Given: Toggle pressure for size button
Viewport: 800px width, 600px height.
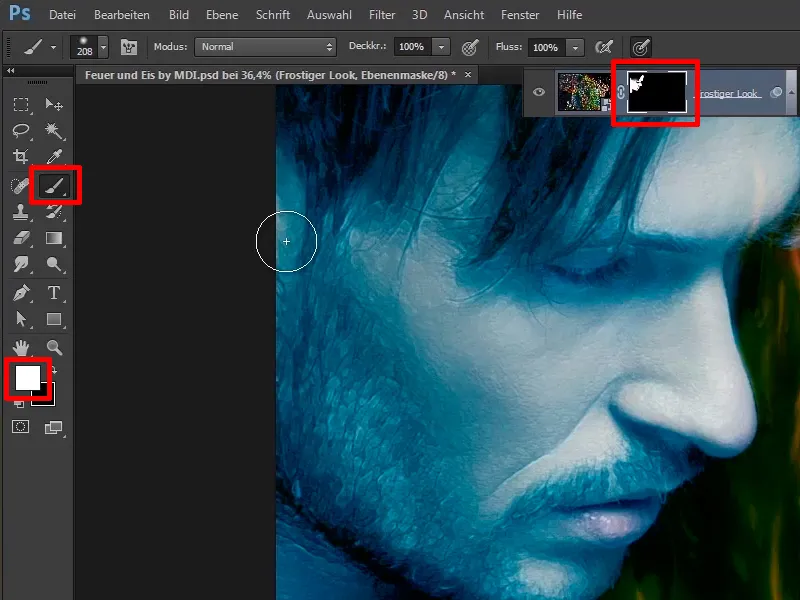Looking at the screenshot, I should [x=641, y=47].
